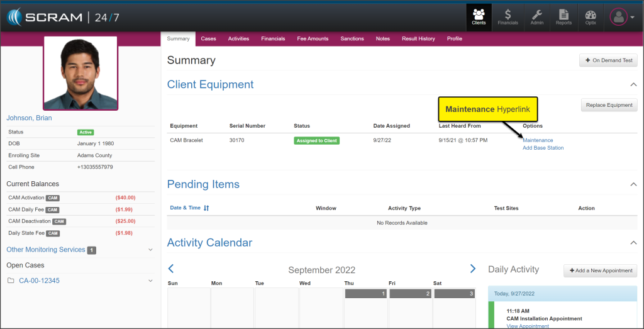Click the Add Base Station link
The image size is (644, 329).
tap(543, 148)
